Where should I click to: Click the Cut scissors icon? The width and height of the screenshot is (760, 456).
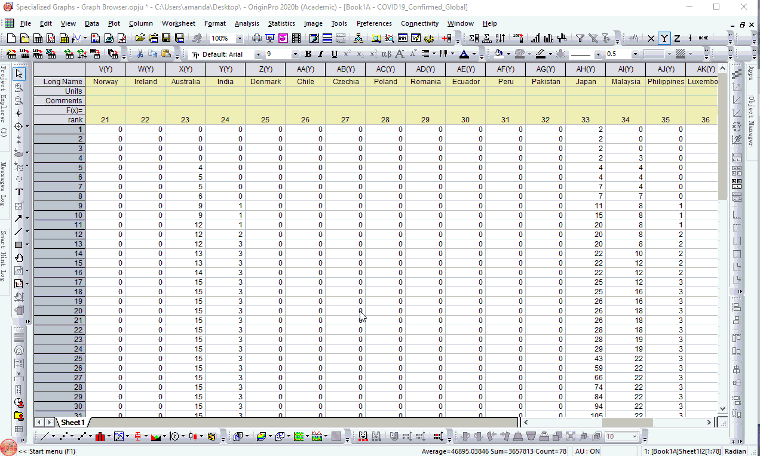coord(140,54)
